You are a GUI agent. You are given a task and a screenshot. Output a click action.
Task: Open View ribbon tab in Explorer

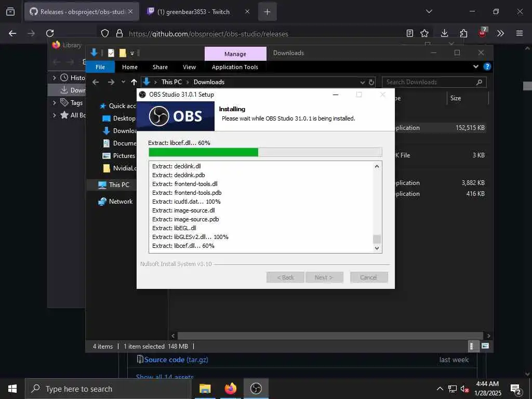click(189, 67)
